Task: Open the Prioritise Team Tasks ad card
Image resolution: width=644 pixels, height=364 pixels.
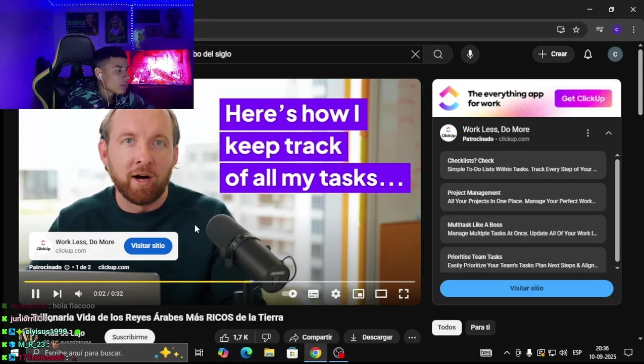Action: tap(523, 260)
